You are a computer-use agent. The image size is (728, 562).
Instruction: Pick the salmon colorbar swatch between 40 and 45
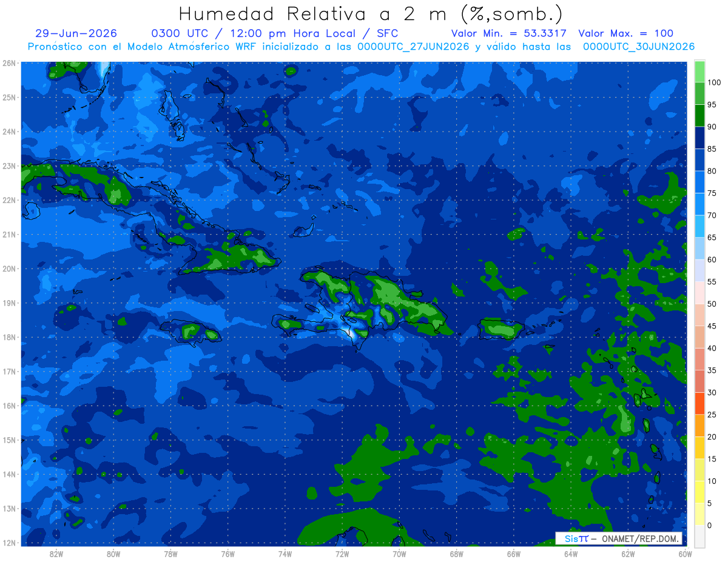tap(699, 337)
